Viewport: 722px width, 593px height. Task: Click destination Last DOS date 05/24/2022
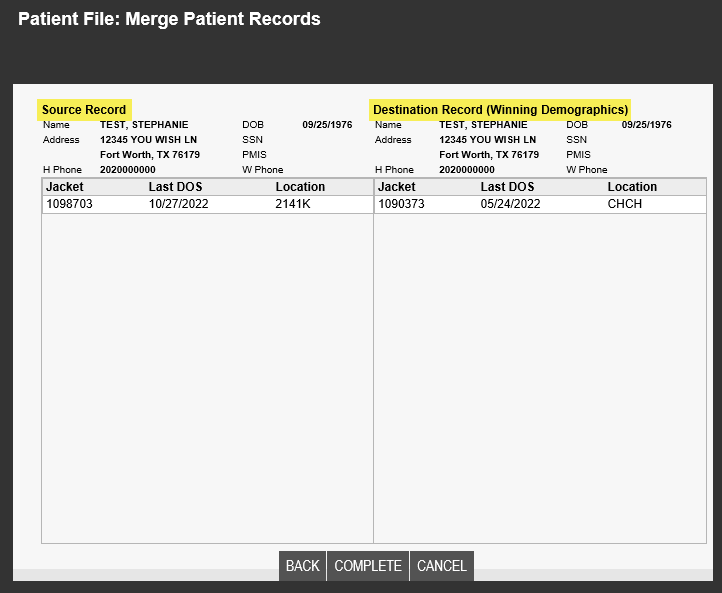click(510, 204)
